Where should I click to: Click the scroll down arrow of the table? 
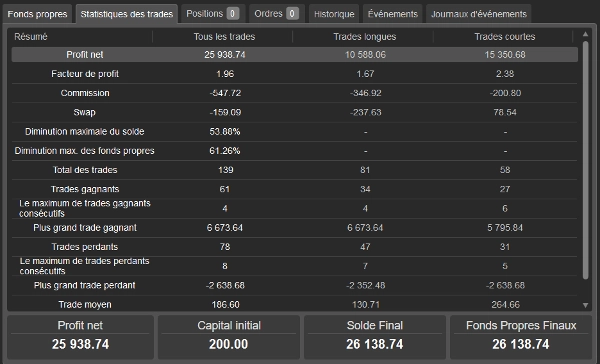[x=585, y=305]
